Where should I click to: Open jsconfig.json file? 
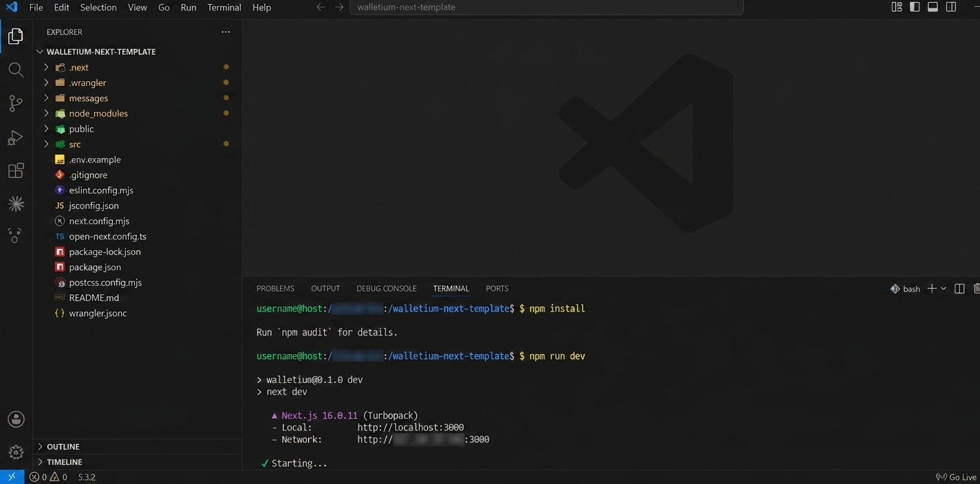138,206
